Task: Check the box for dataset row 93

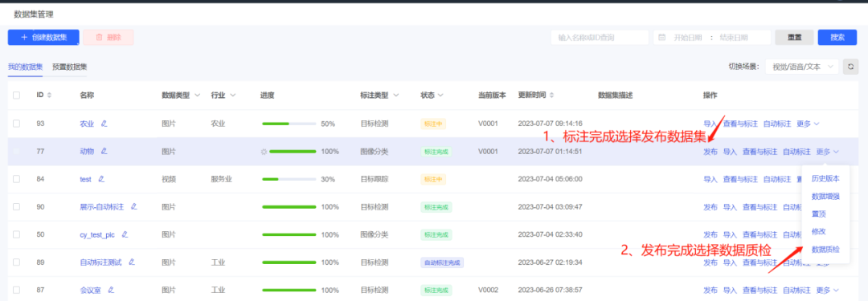Action: pyautogui.click(x=17, y=124)
